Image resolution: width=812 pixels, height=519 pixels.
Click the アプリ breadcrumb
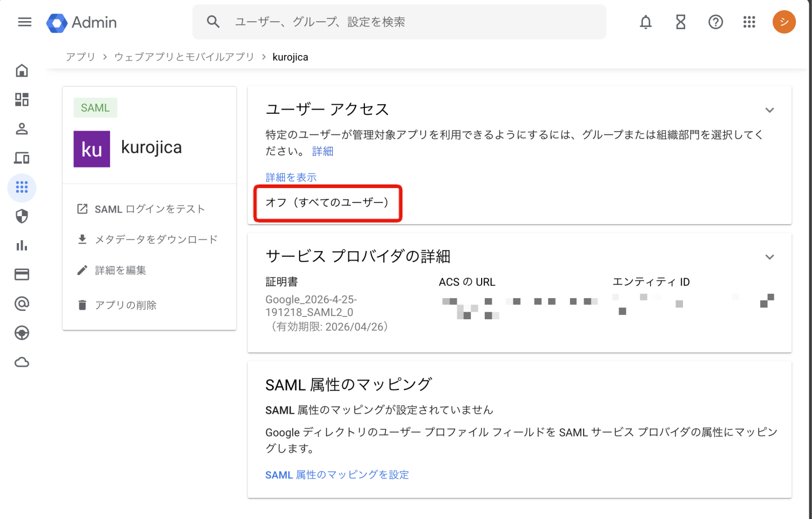point(80,57)
